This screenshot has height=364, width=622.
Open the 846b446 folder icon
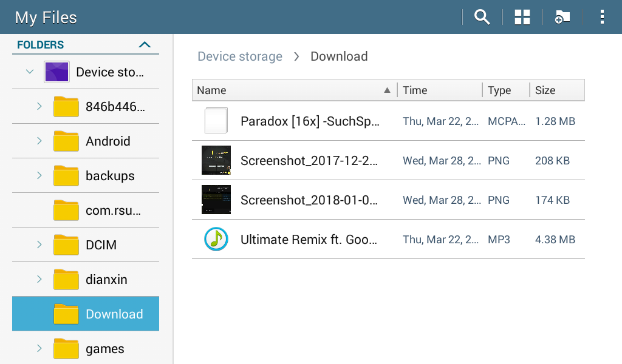66,106
